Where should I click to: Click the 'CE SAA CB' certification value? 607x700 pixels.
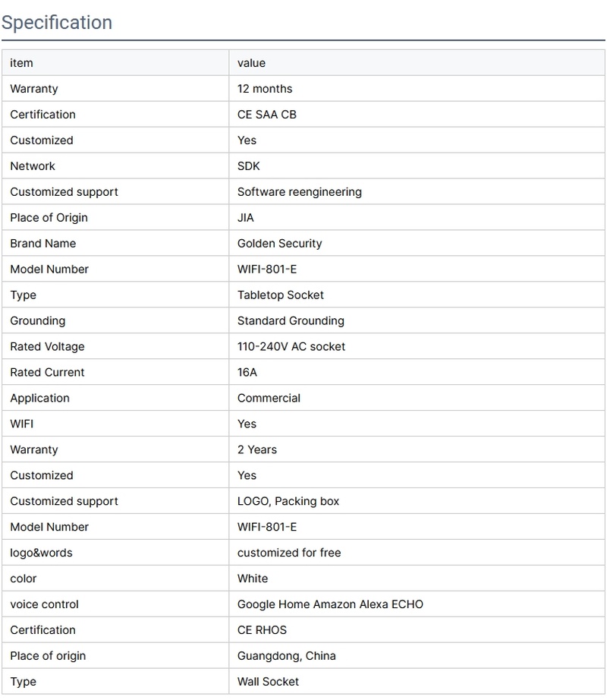(267, 115)
